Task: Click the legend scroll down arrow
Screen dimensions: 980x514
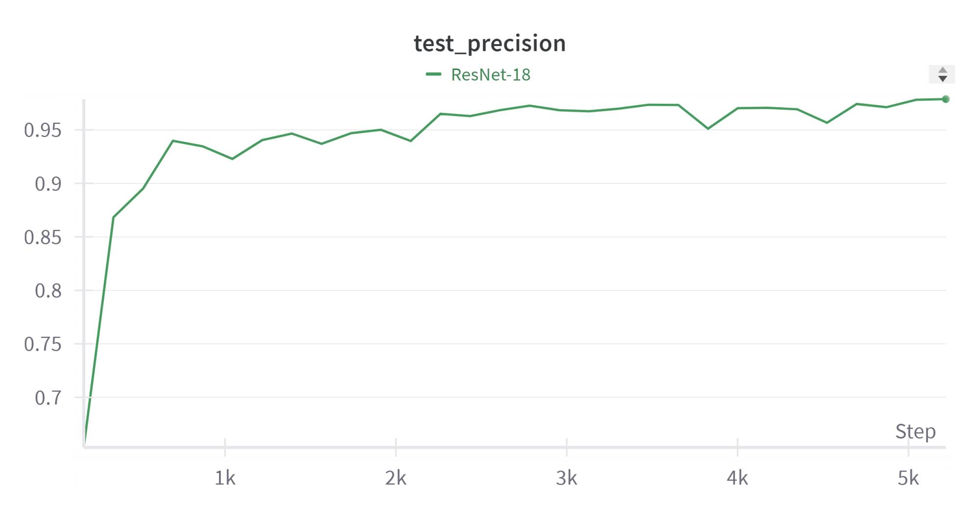Action: tap(942, 79)
